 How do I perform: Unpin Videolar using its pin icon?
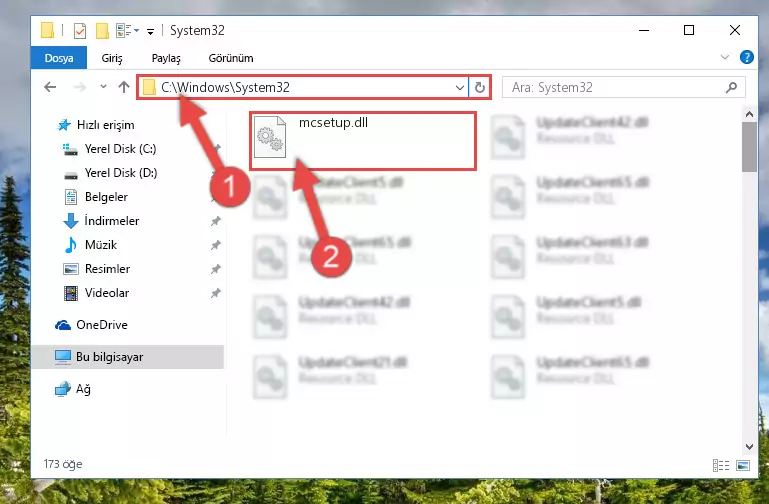215,293
